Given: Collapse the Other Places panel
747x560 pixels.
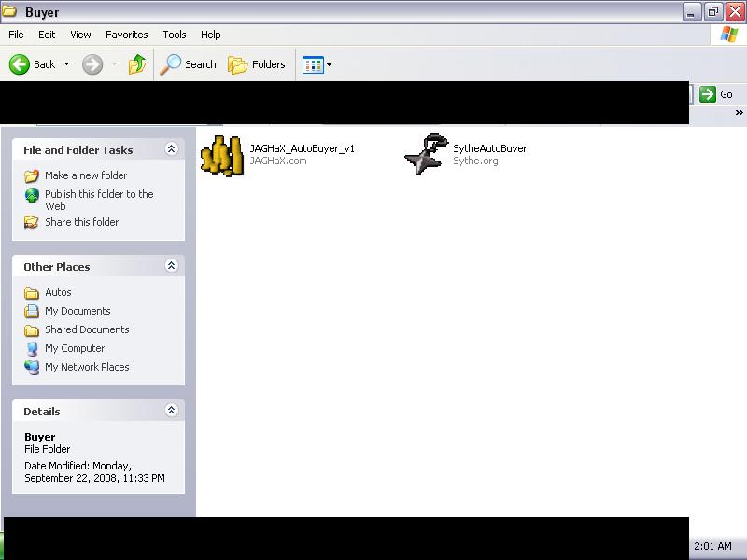Looking at the screenshot, I should [171, 266].
